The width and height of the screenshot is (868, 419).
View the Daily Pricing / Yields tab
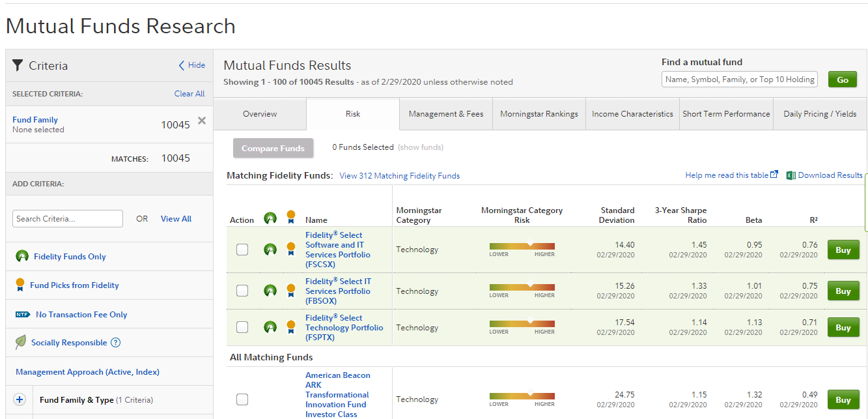tap(820, 114)
